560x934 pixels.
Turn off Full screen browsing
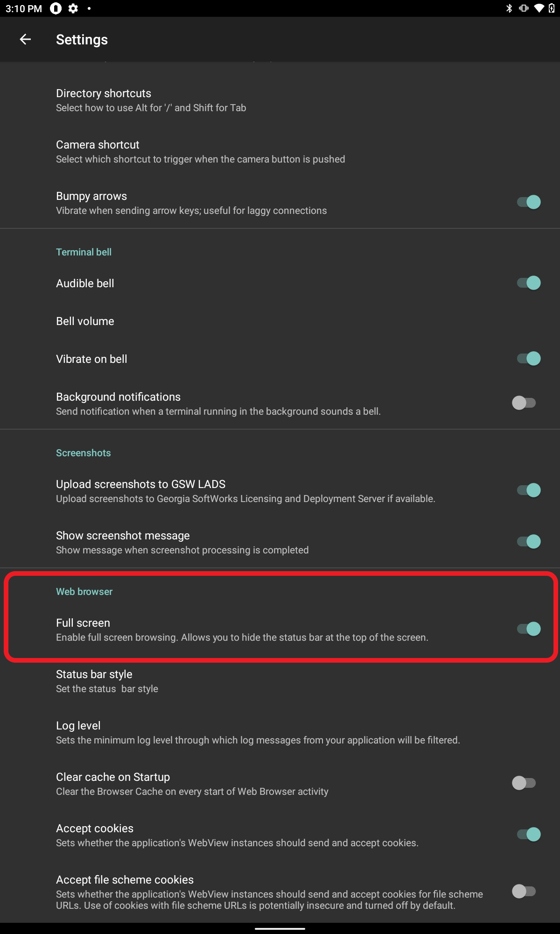coord(529,629)
